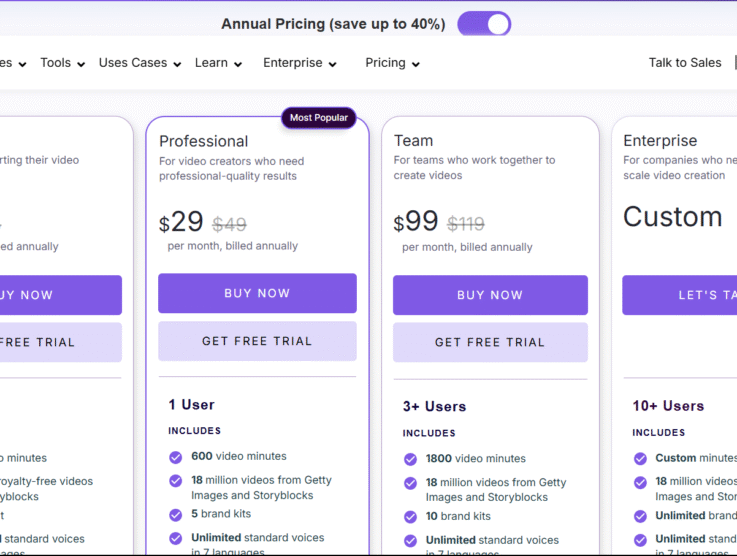This screenshot has width=737, height=556.
Task: Click checkmark beside 1800 video minutes
Action: (410, 459)
